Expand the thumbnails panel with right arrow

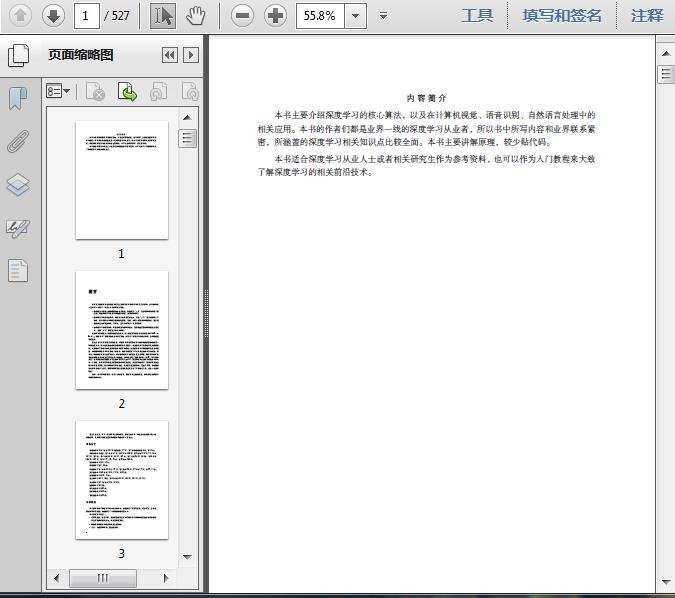click(x=191, y=55)
